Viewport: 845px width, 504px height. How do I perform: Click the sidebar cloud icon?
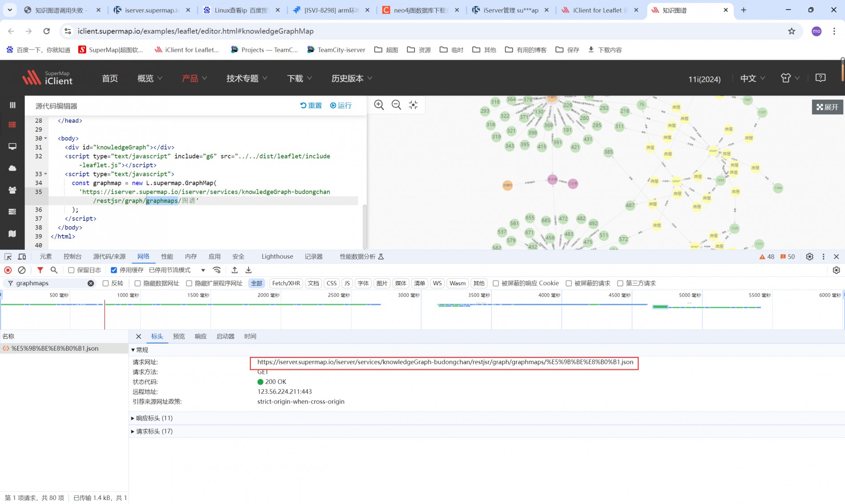pyautogui.click(x=12, y=168)
